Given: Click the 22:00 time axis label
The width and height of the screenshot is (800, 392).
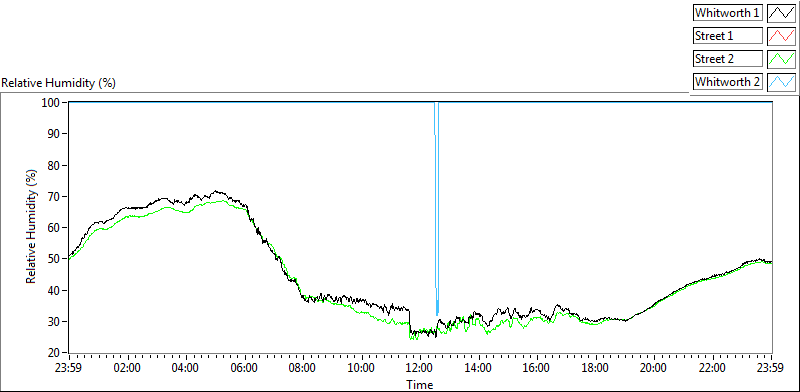Looking at the screenshot, I should [x=713, y=367].
